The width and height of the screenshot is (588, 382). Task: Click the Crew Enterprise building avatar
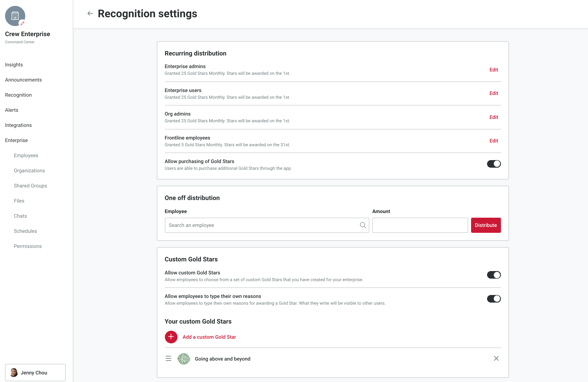(15, 16)
